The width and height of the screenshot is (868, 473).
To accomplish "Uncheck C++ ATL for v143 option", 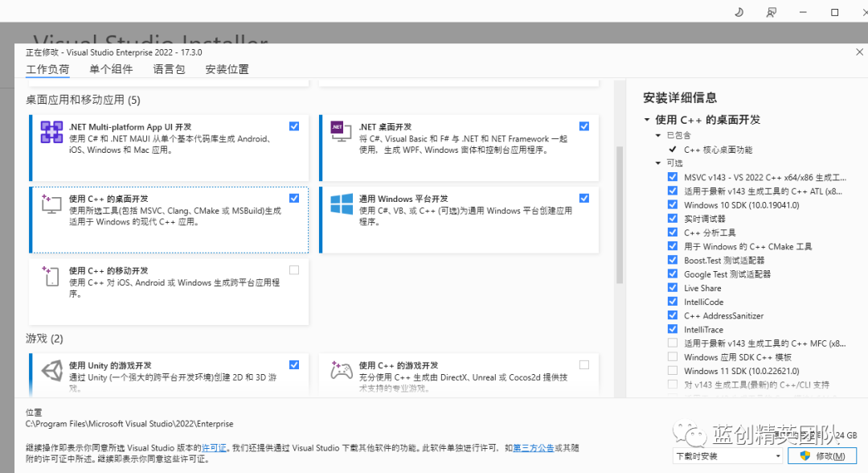I will tap(673, 191).
